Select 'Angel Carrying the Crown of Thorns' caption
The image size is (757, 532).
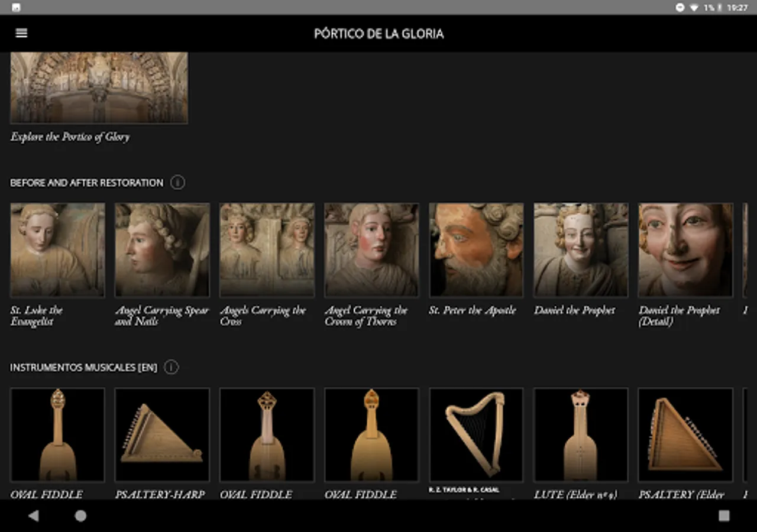tap(366, 316)
